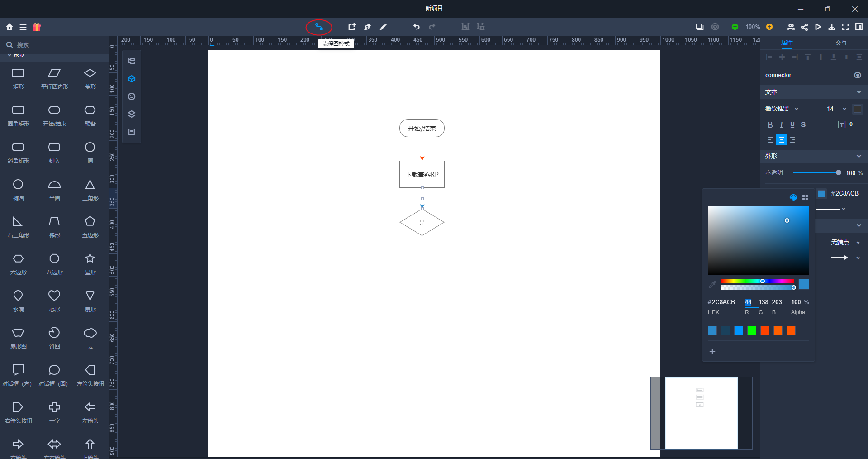Open the page tree panel icon
The image size is (868, 459).
coord(132,61)
